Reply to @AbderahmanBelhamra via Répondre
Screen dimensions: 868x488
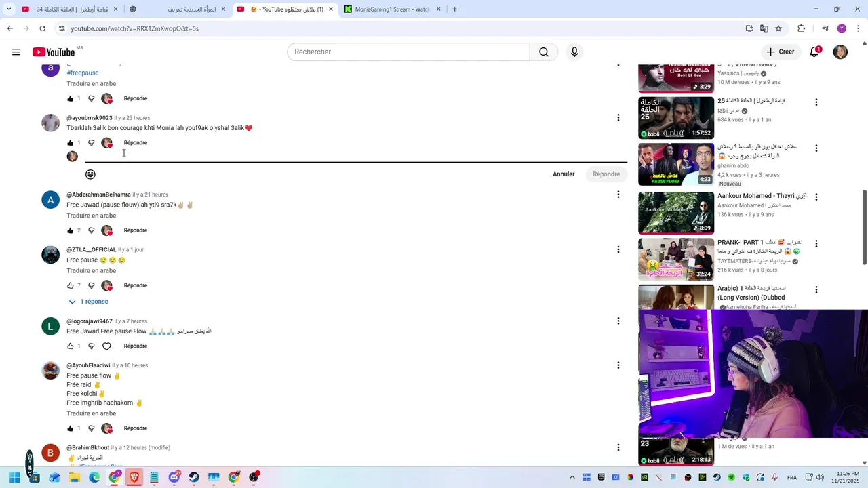(x=136, y=230)
